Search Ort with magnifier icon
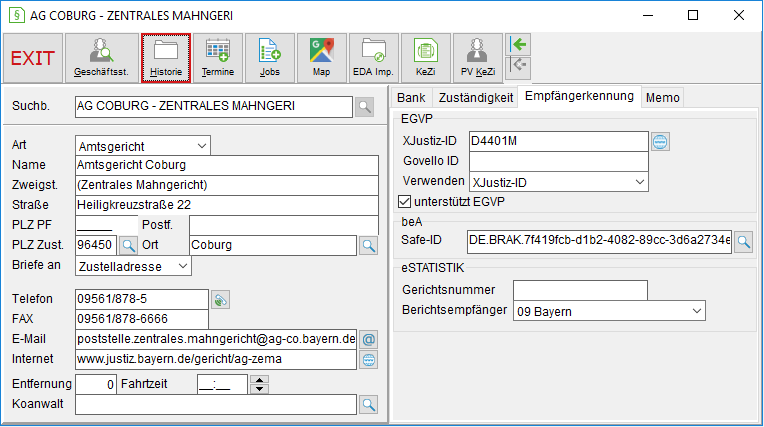Viewport: 764px width, 427px height. pos(368,245)
